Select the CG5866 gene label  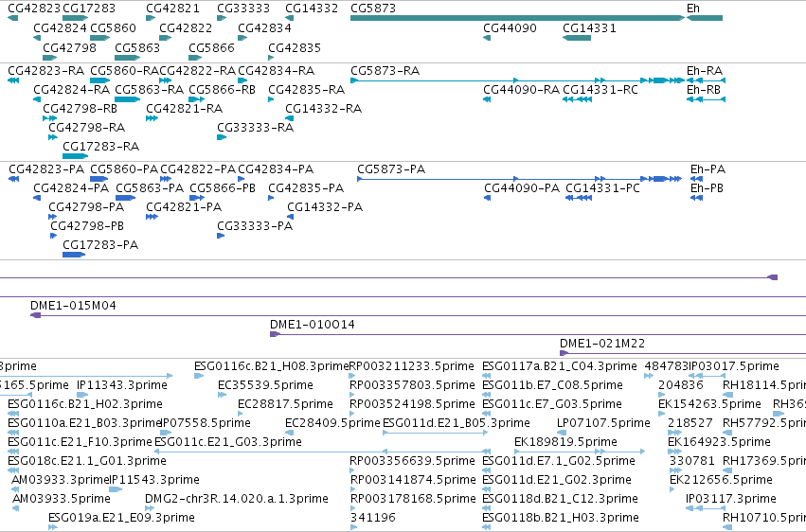(x=211, y=47)
